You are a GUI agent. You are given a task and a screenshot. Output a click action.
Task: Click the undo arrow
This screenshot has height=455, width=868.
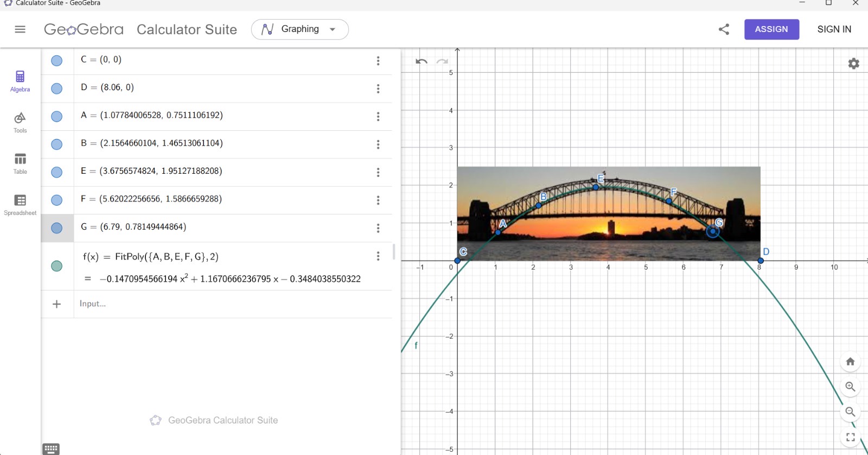[x=422, y=61]
